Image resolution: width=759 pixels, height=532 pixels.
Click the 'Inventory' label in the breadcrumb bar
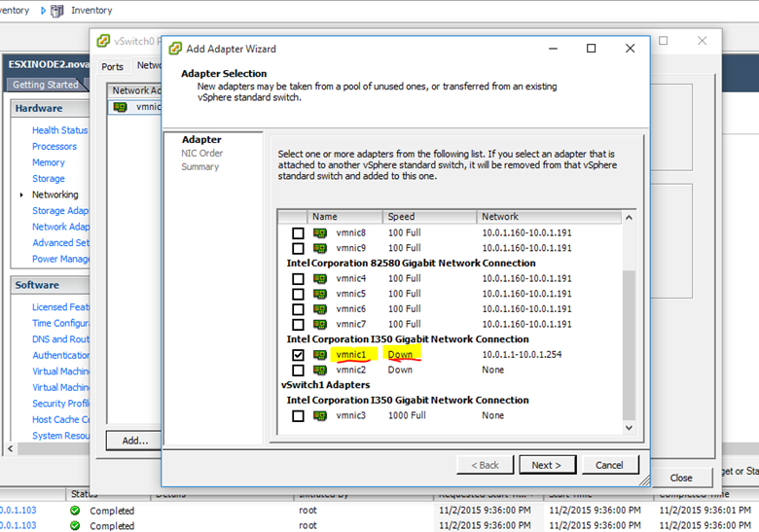91,10
